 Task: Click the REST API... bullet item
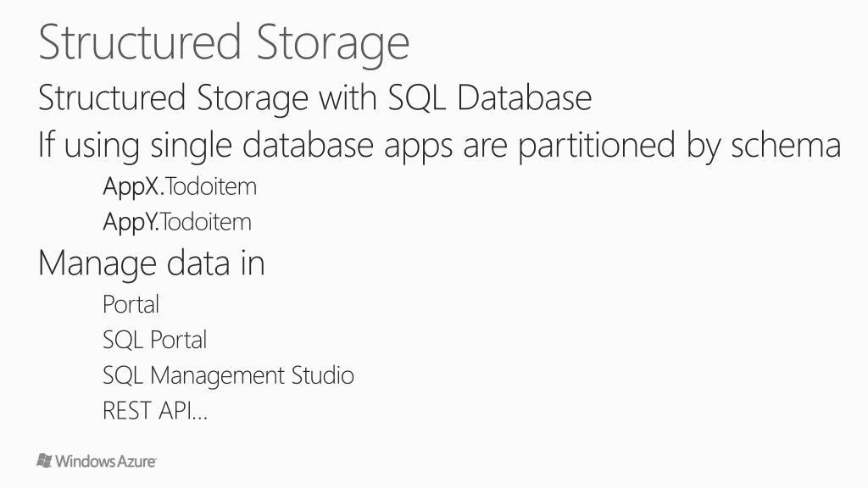pyautogui.click(x=155, y=411)
